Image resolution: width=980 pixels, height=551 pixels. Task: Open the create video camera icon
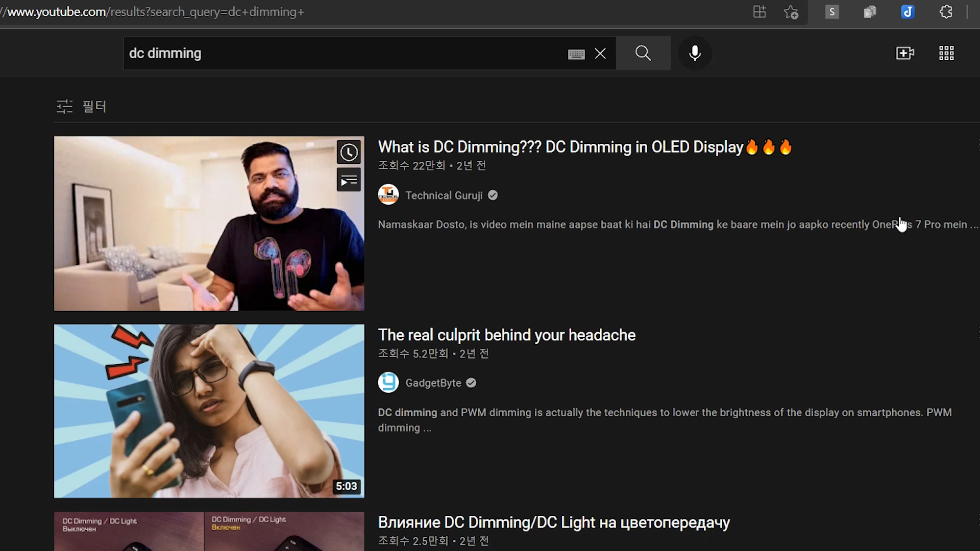coord(905,53)
